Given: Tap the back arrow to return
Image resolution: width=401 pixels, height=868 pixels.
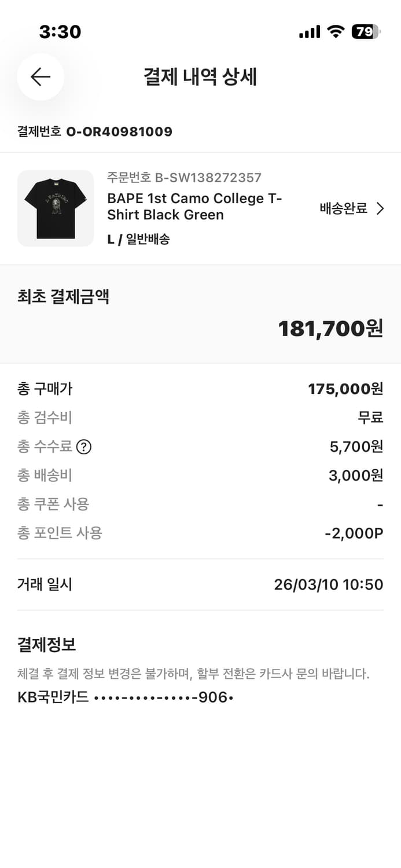Looking at the screenshot, I should (41, 77).
